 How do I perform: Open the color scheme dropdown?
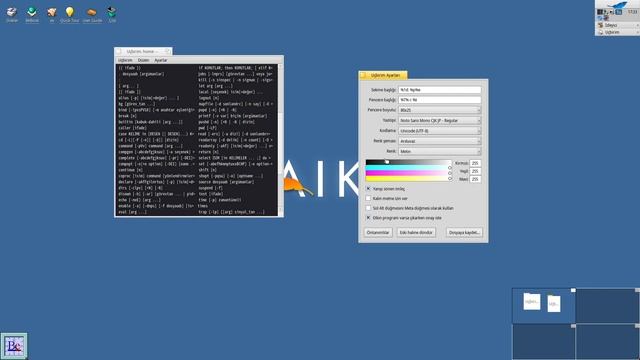[x=440, y=141]
